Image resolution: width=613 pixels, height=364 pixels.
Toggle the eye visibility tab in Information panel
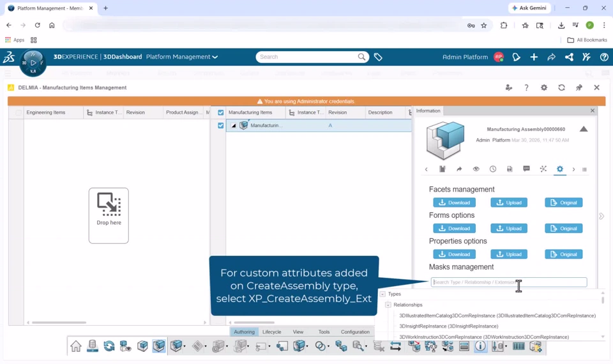coord(476,169)
